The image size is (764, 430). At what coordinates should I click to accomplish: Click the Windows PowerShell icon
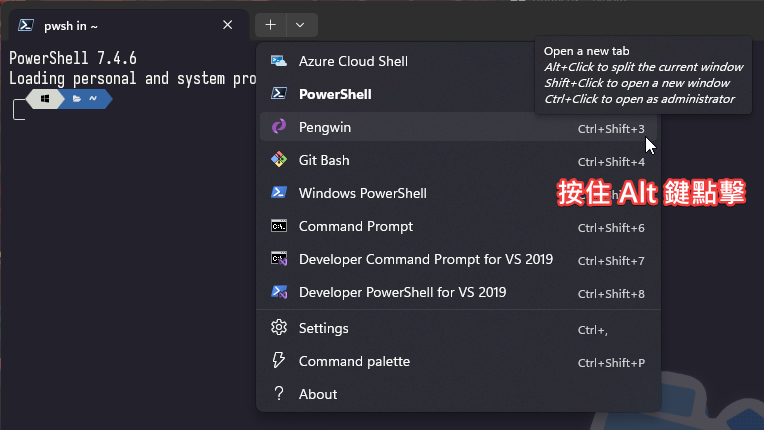(279, 193)
